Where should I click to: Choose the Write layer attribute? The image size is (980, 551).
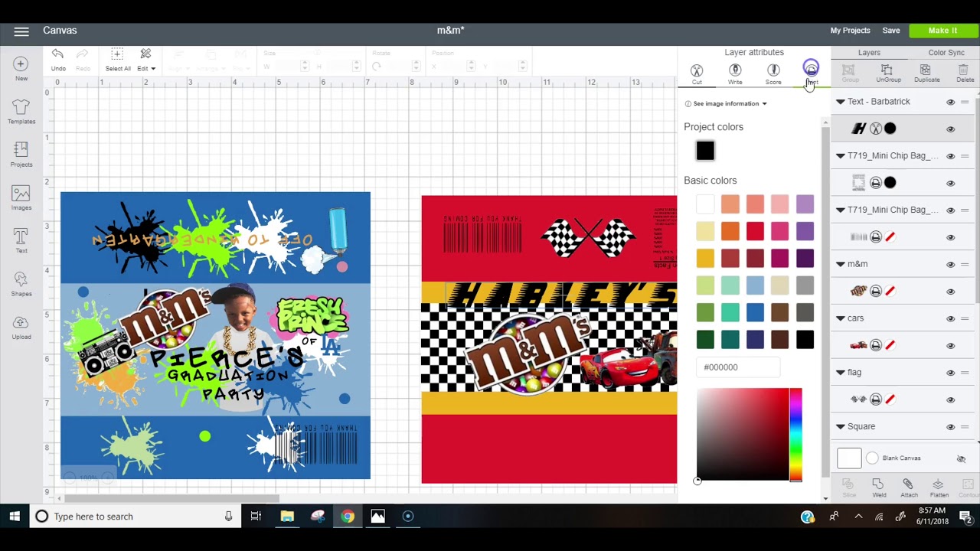click(735, 73)
